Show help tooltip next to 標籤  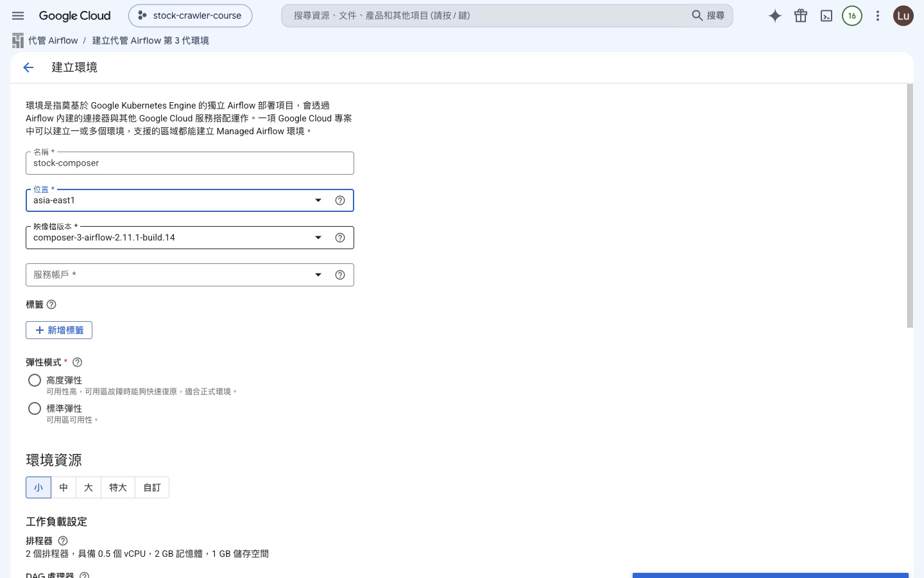51,304
